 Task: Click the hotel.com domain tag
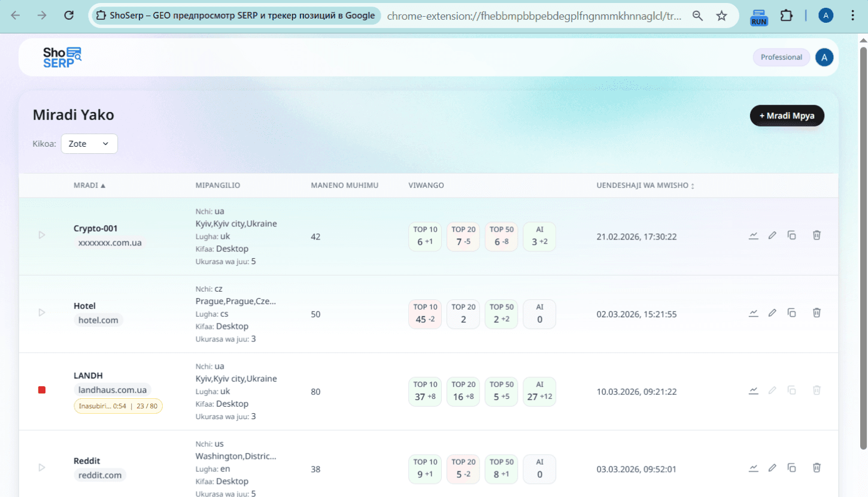pyautogui.click(x=99, y=320)
